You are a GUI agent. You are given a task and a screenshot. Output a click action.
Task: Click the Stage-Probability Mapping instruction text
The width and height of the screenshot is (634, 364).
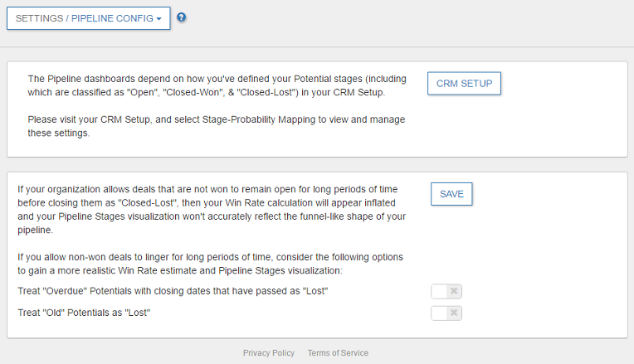point(216,126)
